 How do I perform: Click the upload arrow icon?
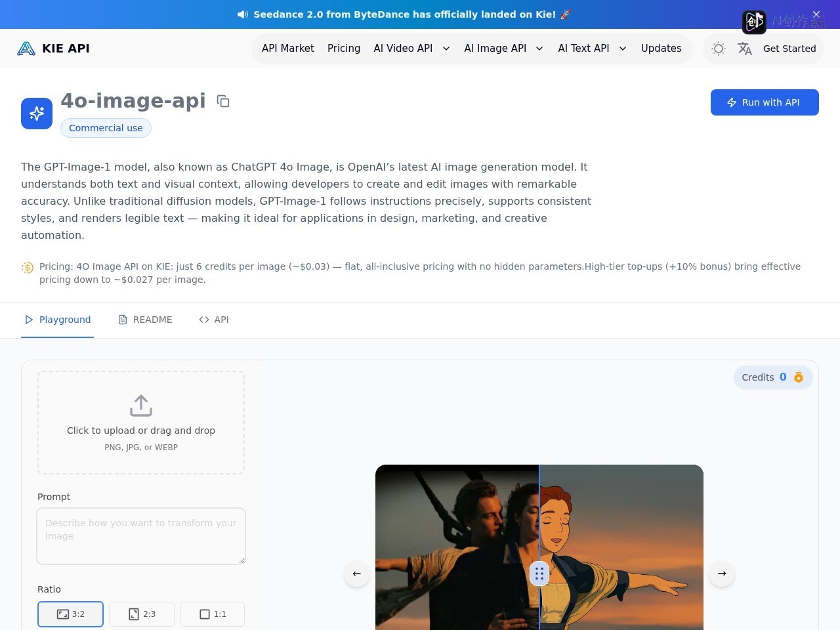(x=141, y=406)
